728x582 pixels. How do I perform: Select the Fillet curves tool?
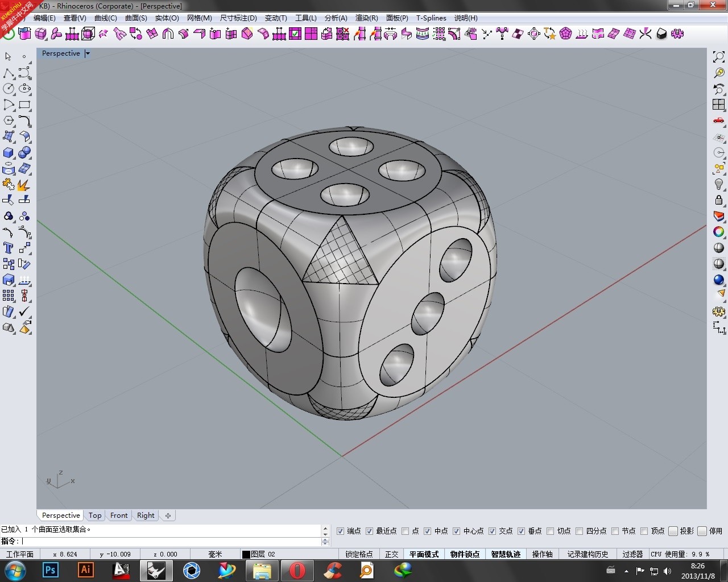(24, 120)
